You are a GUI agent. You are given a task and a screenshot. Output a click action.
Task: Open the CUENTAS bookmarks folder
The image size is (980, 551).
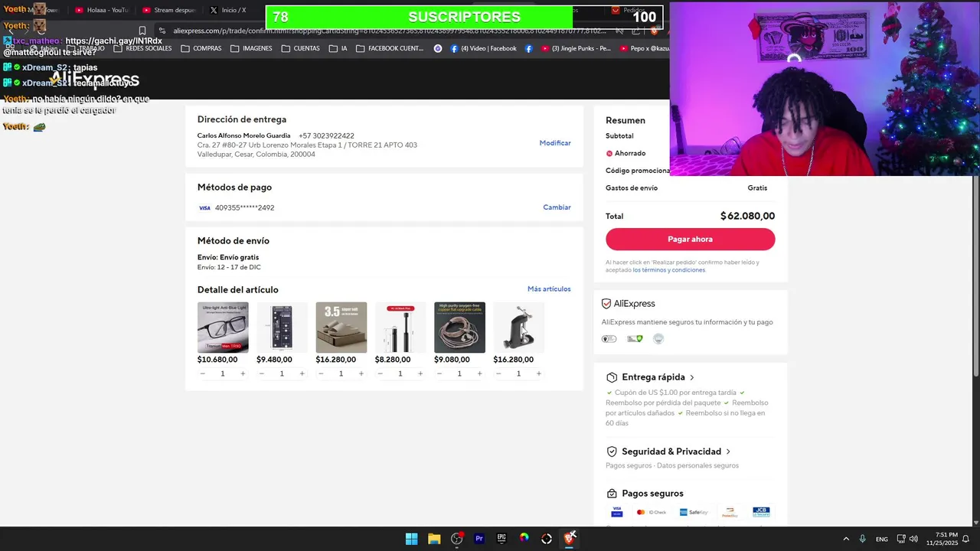tap(301, 48)
